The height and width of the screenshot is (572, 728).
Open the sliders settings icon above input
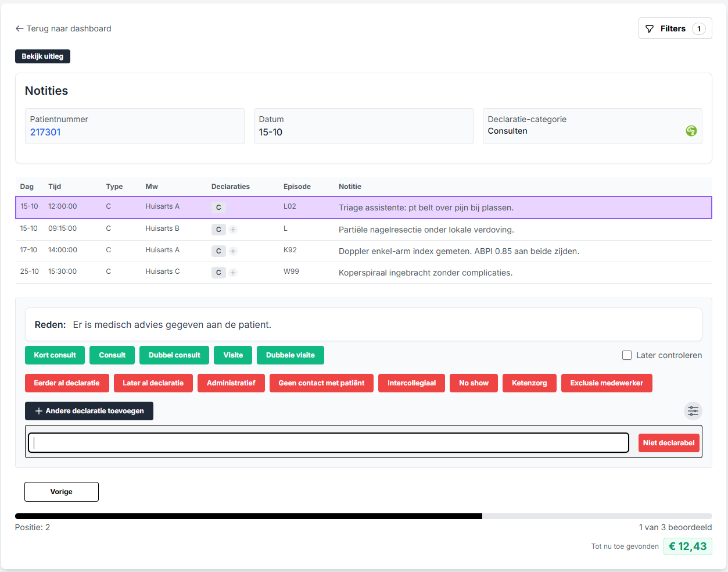693,411
